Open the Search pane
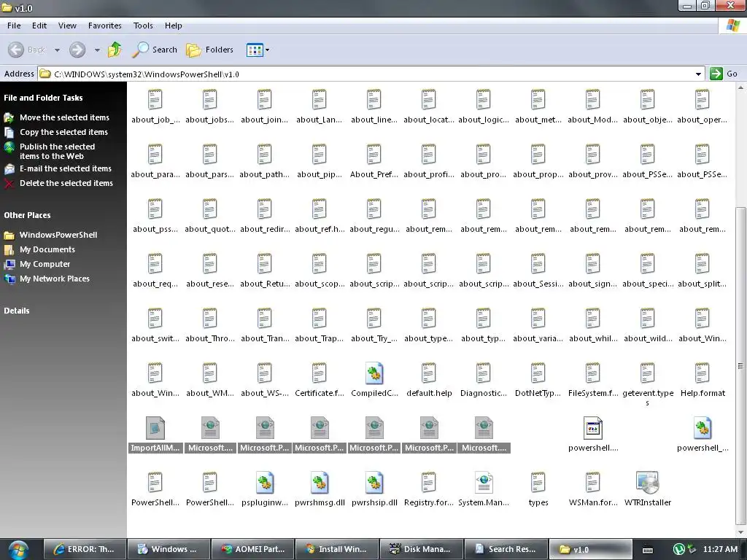This screenshot has height=560, width=747. (x=155, y=50)
